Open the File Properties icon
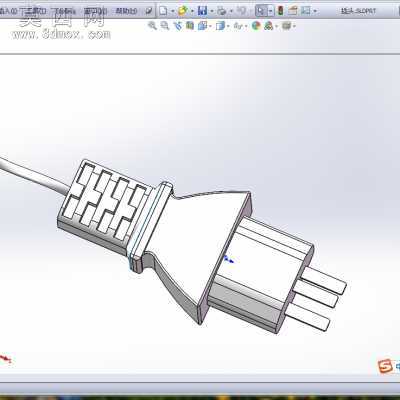Viewport: 400px width, 400px height. 293,11
